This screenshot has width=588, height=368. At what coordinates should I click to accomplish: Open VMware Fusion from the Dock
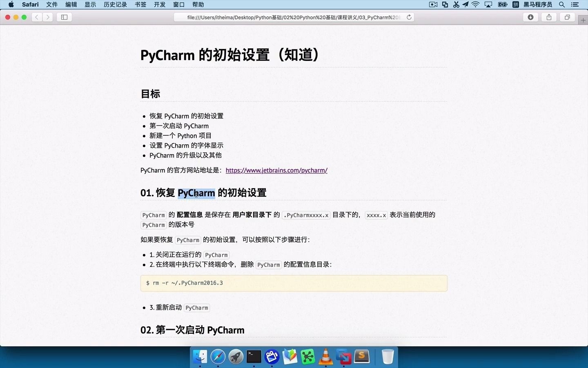coord(343,357)
